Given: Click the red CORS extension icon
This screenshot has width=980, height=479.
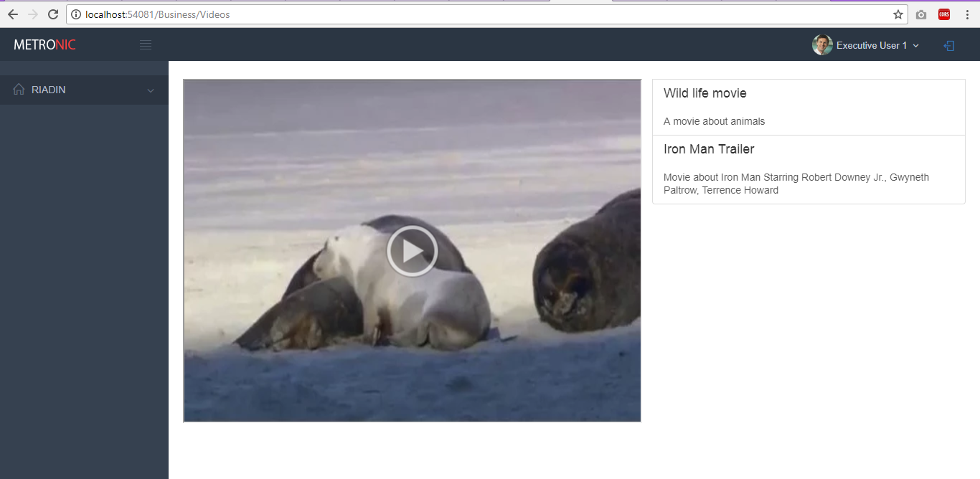Looking at the screenshot, I should tap(944, 14).
